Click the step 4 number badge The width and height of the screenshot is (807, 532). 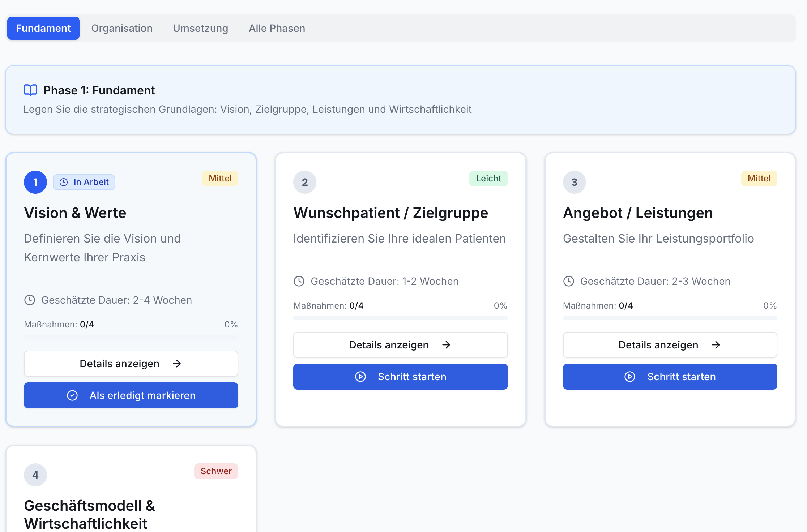click(35, 475)
